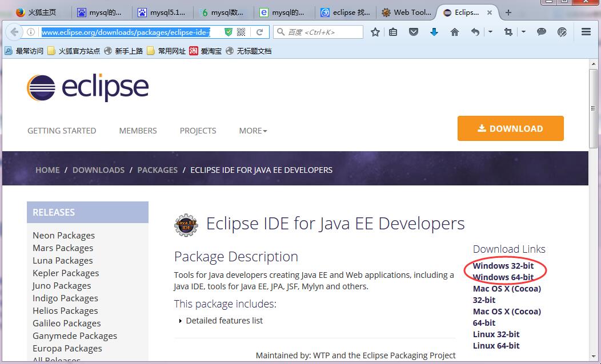The height and width of the screenshot is (364, 601).
Task: Open Luna Packages release
Action: tap(62, 261)
